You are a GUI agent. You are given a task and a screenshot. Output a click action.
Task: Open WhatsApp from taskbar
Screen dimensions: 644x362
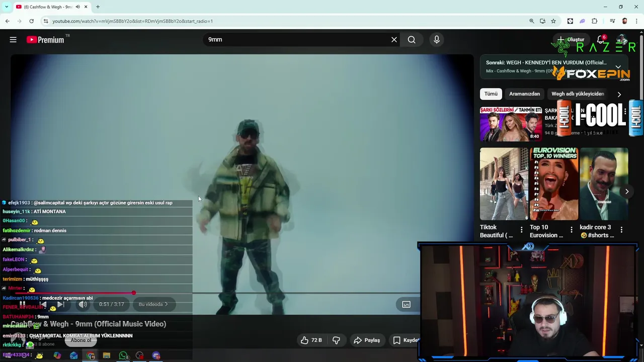[123, 355]
